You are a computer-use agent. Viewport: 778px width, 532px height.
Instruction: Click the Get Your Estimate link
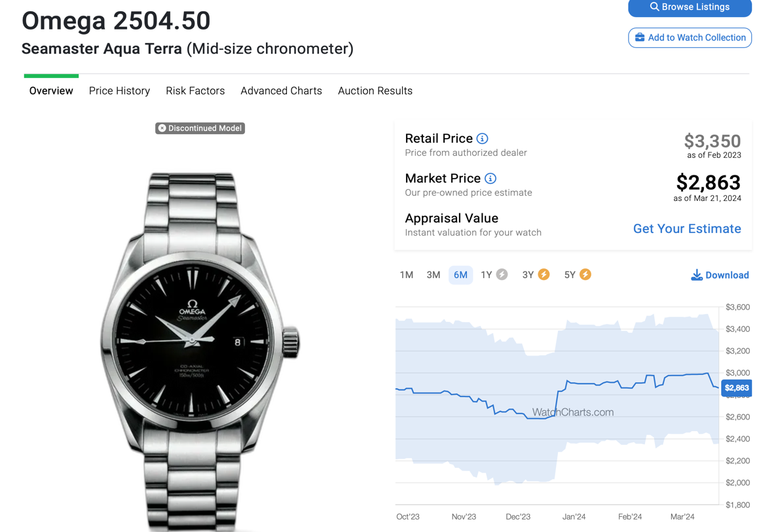[x=687, y=229]
